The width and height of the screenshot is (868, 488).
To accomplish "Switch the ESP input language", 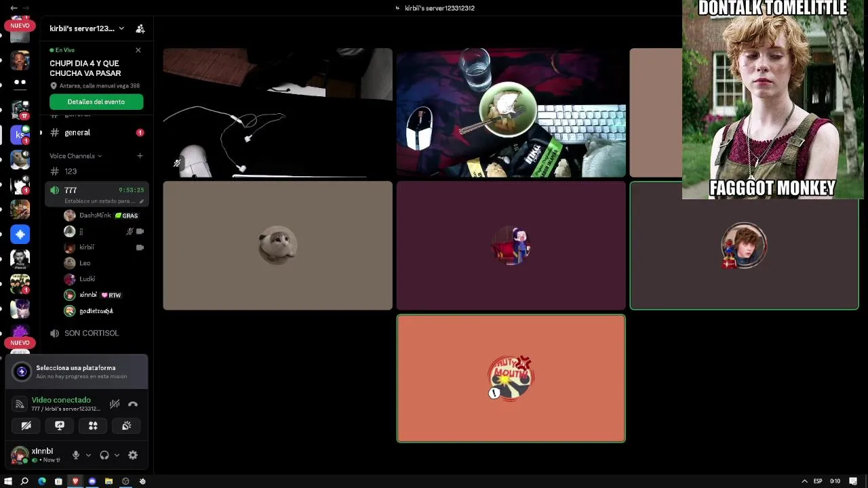I will click(x=818, y=481).
